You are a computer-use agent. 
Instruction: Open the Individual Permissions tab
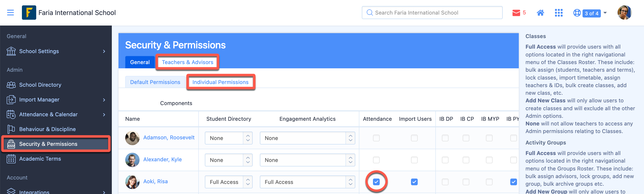(220, 82)
